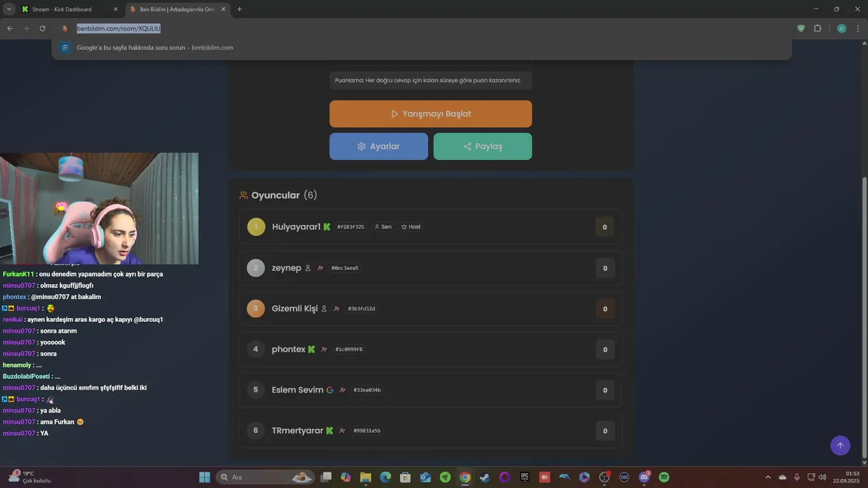Click the Paylaş share button
The width and height of the screenshot is (868, 488).
tap(483, 146)
